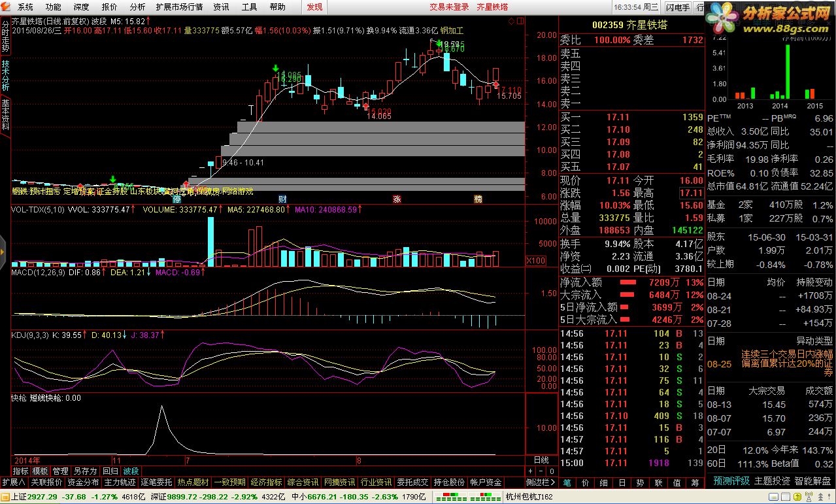Click the 另存为 button
836x504 pixels.
pos(85,471)
